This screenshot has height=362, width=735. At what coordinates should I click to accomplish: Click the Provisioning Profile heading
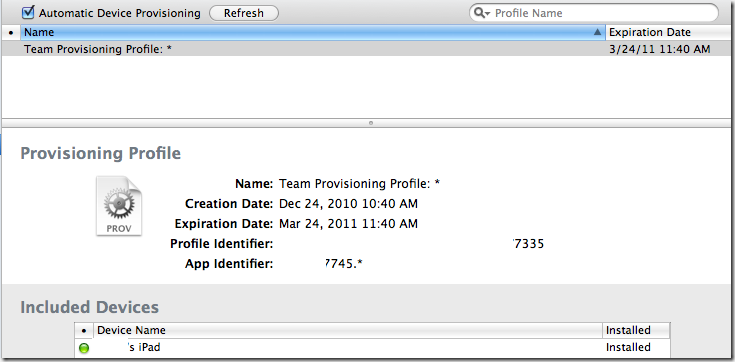pos(100,153)
